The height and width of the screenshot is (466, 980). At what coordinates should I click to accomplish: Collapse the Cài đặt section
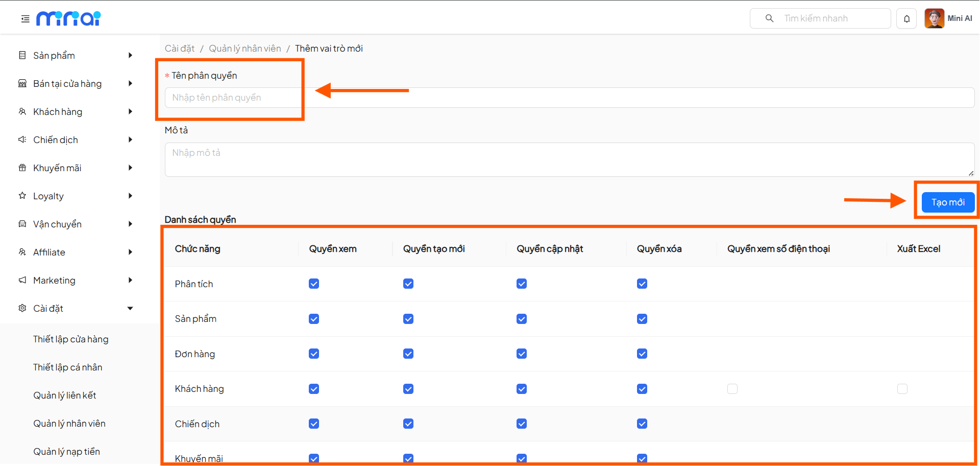click(x=131, y=308)
